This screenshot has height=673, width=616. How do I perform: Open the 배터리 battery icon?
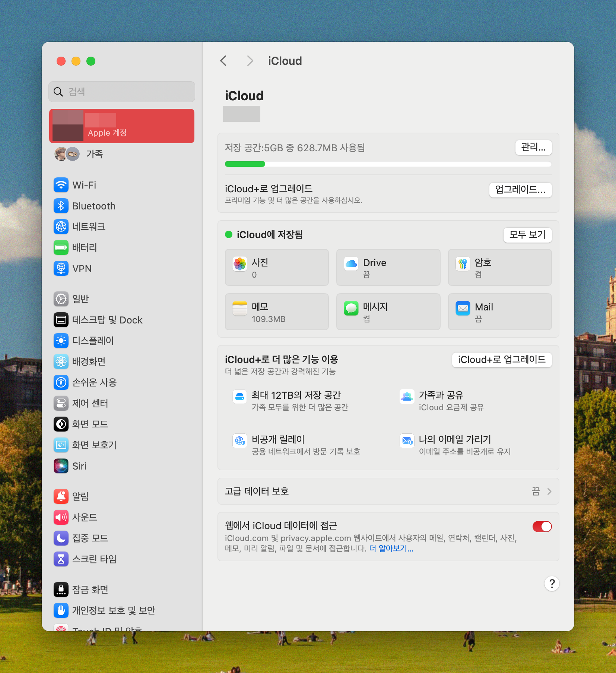coord(61,247)
